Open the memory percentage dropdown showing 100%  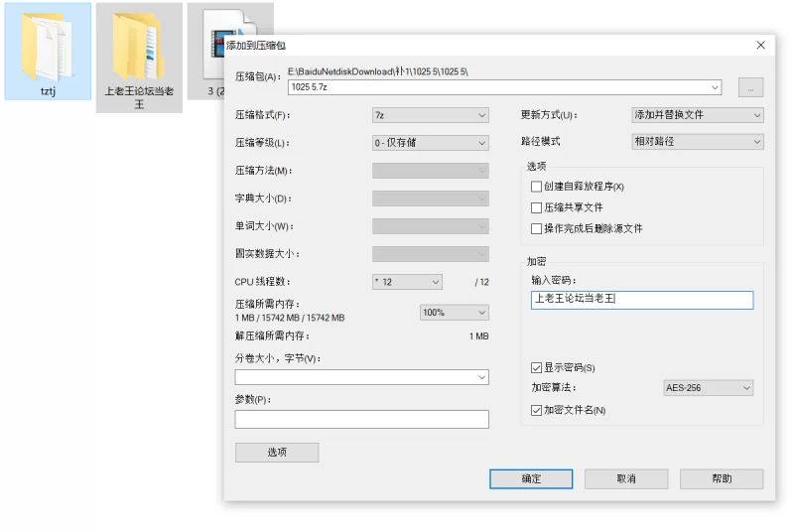tap(454, 313)
